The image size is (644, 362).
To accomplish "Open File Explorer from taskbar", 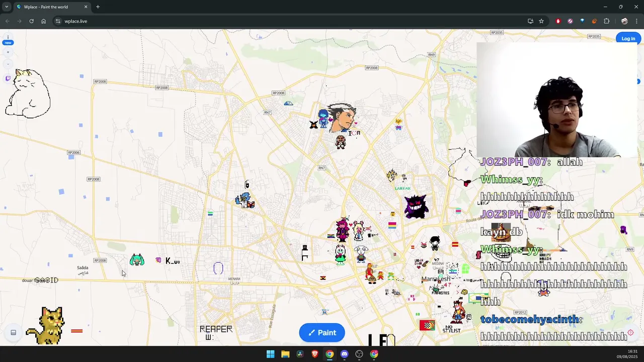I will [285, 354].
